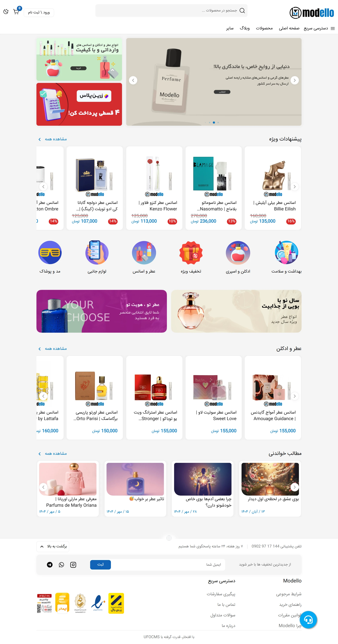
Task: Select the active banner carousel dot
Action: 214,123
